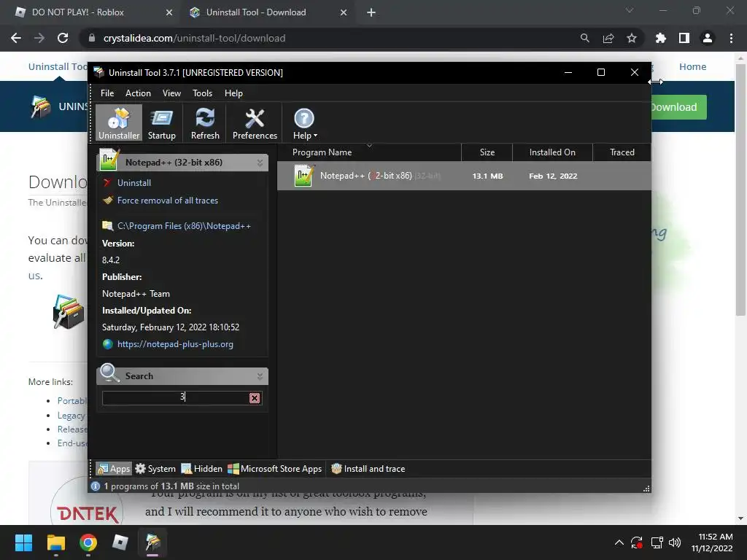Open a new Chrome tab
The width and height of the screenshot is (747, 560).
pos(371,12)
